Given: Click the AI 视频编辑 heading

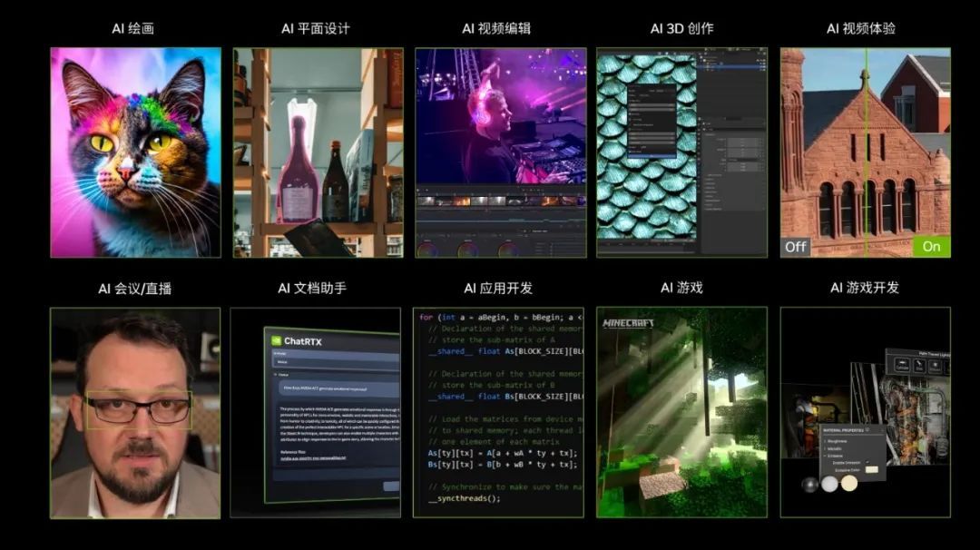Looking at the screenshot, I should click(496, 28).
